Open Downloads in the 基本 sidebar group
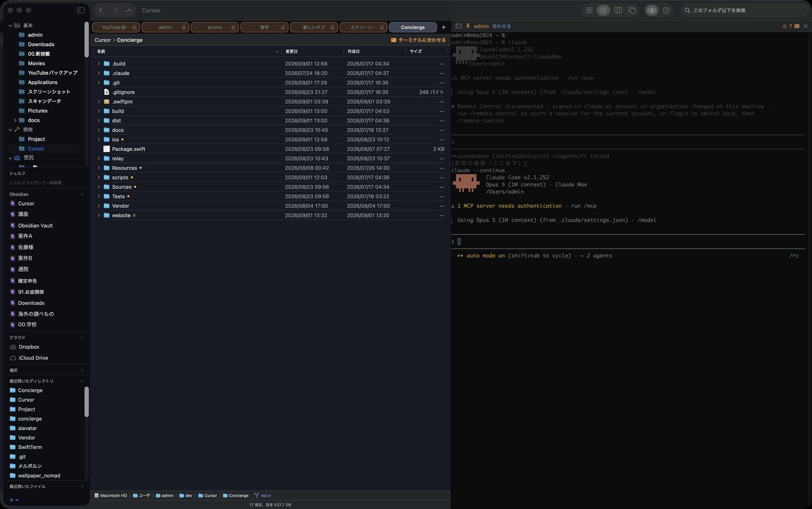Viewport: 812px width, 509px height. tap(41, 45)
